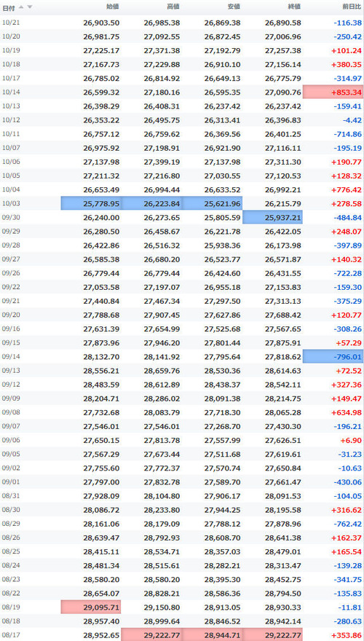Click the 始値 column header
This screenshot has width=364, height=641.
coord(112,7)
